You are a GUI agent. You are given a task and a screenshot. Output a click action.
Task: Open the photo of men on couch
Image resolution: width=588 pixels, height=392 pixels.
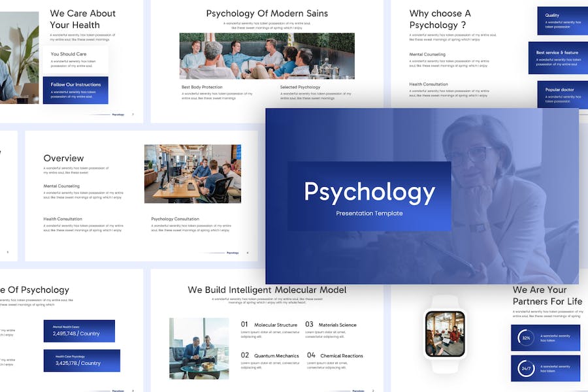click(x=267, y=56)
